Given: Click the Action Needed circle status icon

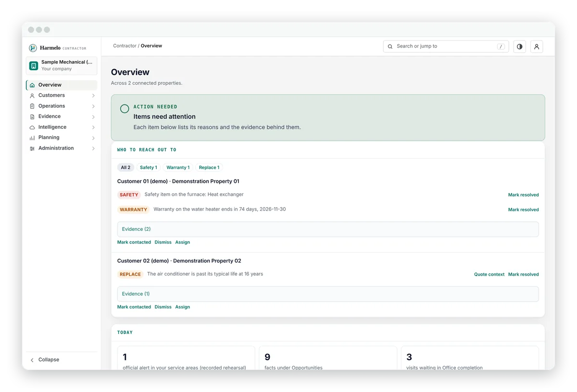Looking at the screenshot, I should (125, 109).
